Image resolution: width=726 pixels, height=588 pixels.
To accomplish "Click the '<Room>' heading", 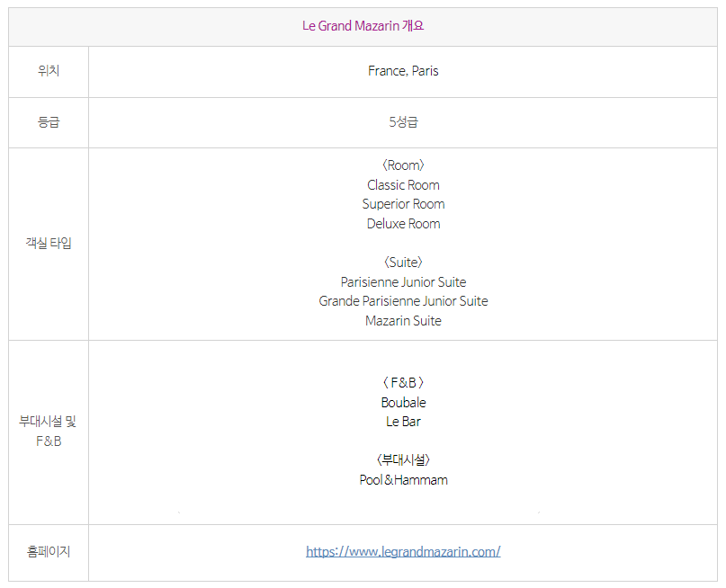I will 403,165.
